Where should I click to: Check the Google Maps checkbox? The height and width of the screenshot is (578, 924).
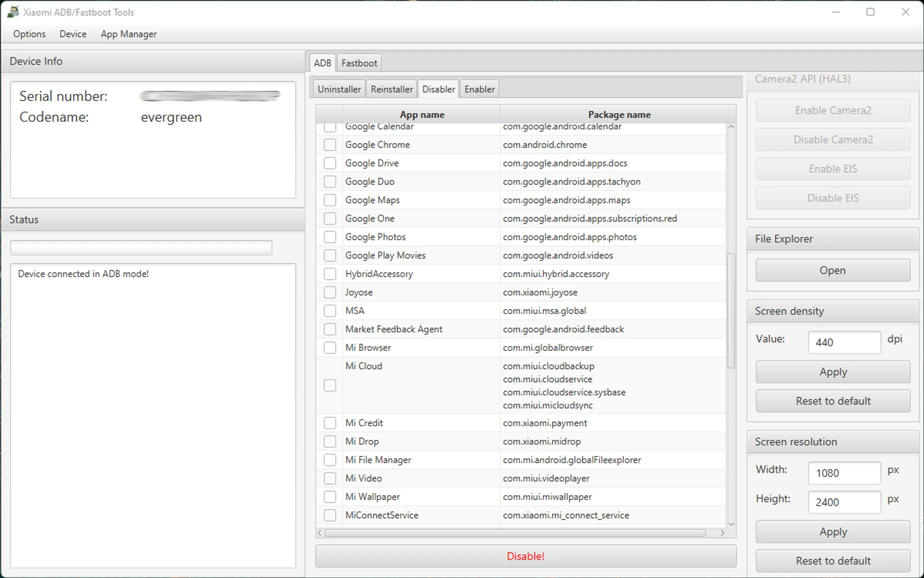pos(330,200)
